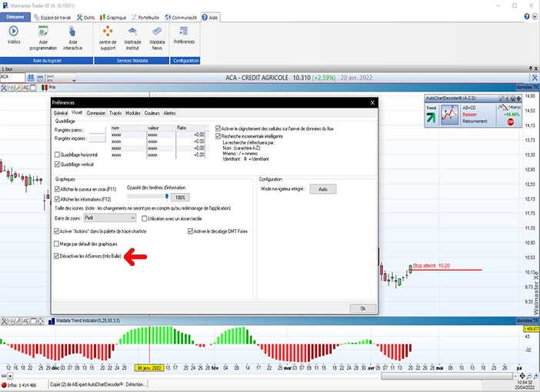Enable Marge par défaut des graphiques

(x=56, y=244)
